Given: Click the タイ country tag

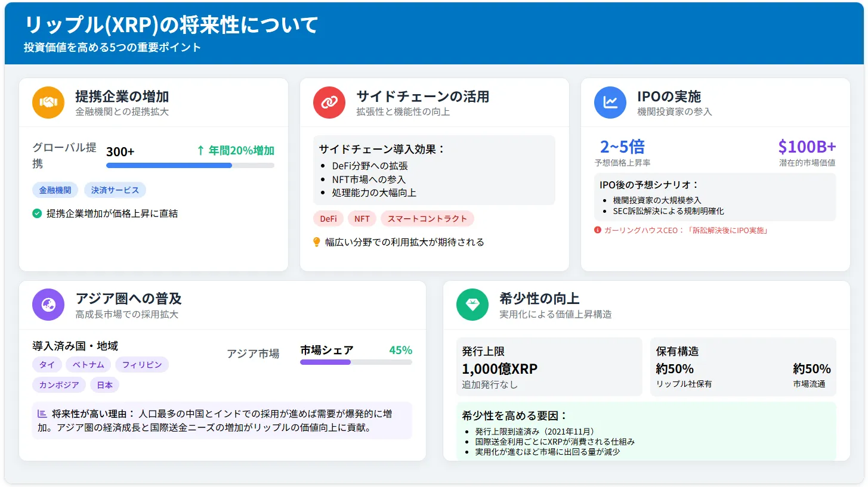Looking at the screenshot, I should [x=47, y=364].
